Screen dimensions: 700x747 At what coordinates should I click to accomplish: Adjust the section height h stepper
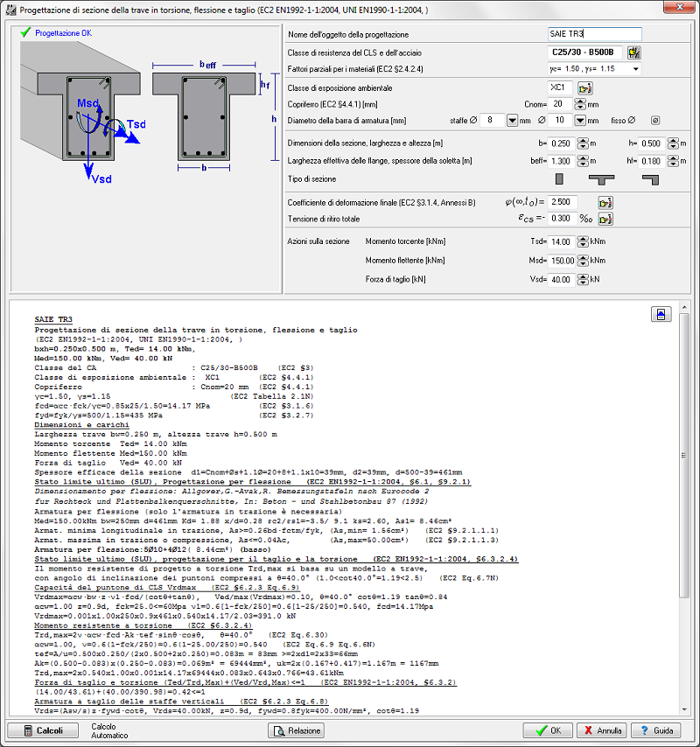point(673,143)
